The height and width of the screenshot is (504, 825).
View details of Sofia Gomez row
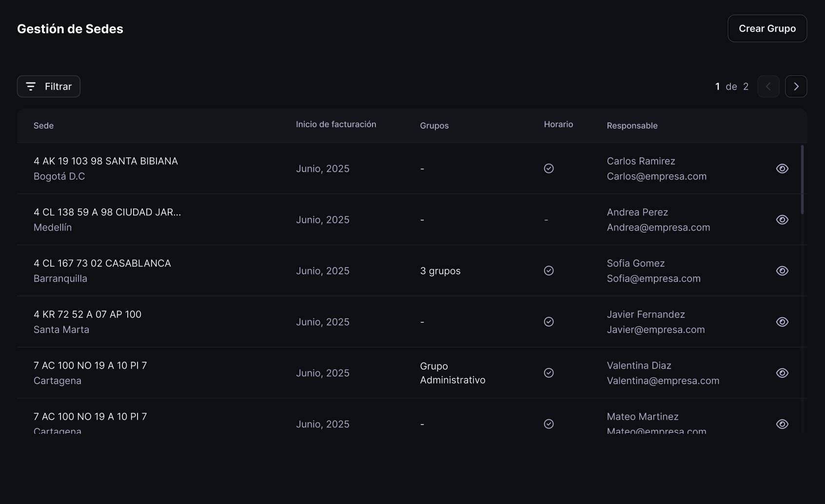(782, 271)
